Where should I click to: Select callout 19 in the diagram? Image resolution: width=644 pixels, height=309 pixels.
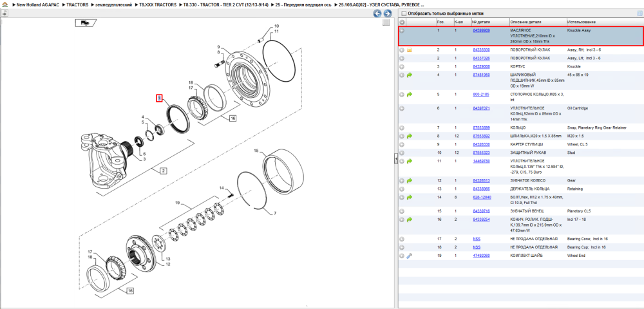[x=178, y=203]
